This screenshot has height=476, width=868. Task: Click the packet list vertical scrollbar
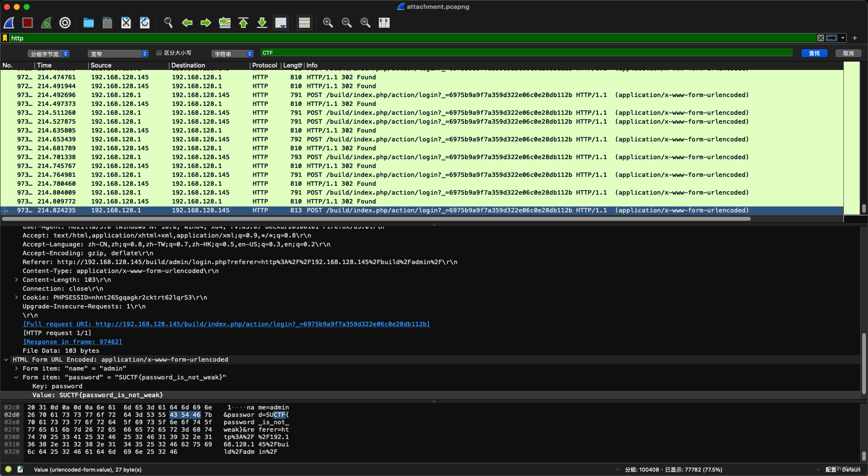click(864, 208)
